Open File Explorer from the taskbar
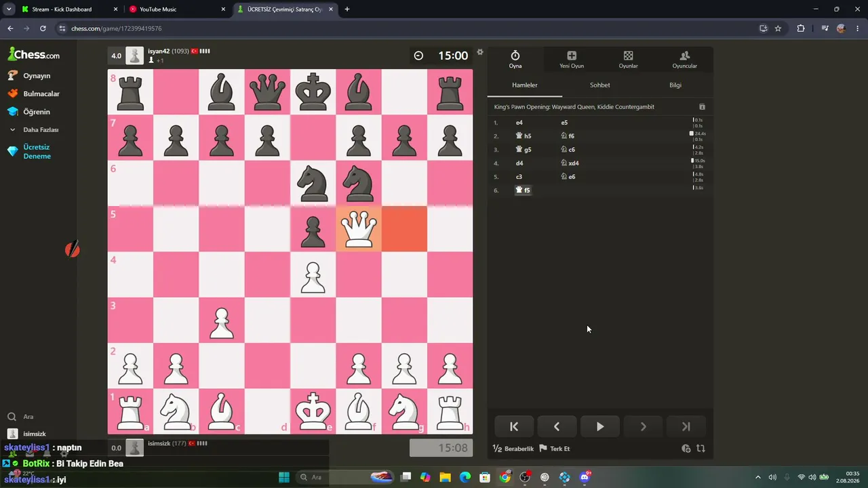 point(445,477)
